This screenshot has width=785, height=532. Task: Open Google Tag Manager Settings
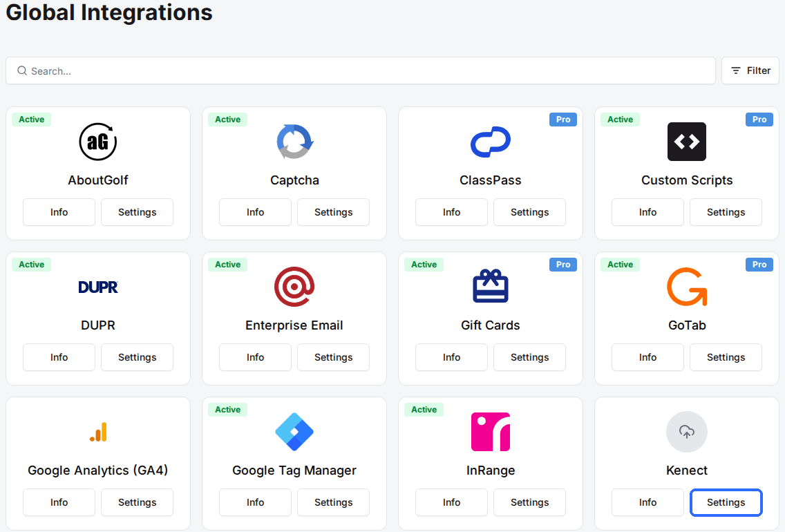(334, 502)
